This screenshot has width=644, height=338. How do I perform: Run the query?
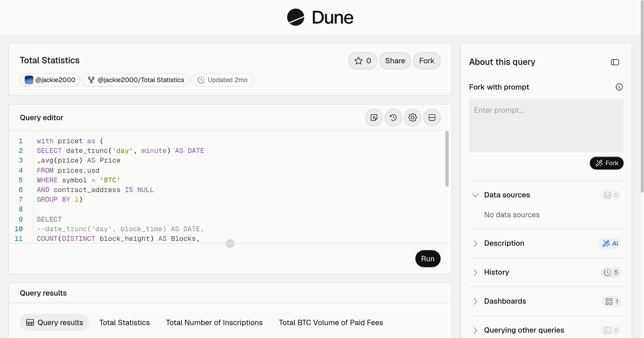[x=428, y=259]
